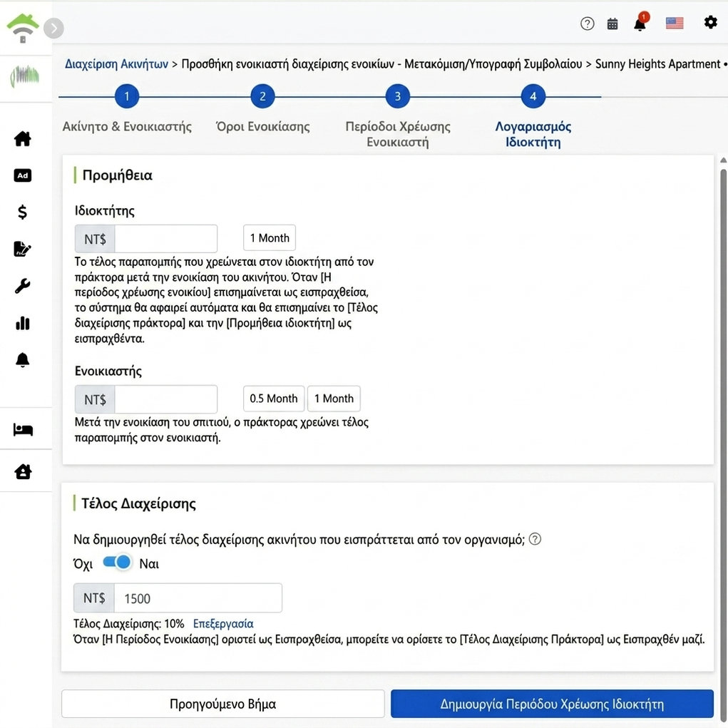The width and height of the screenshot is (728, 728).
Task: Open the contract signing document icon
Action: tap(22, 249)
